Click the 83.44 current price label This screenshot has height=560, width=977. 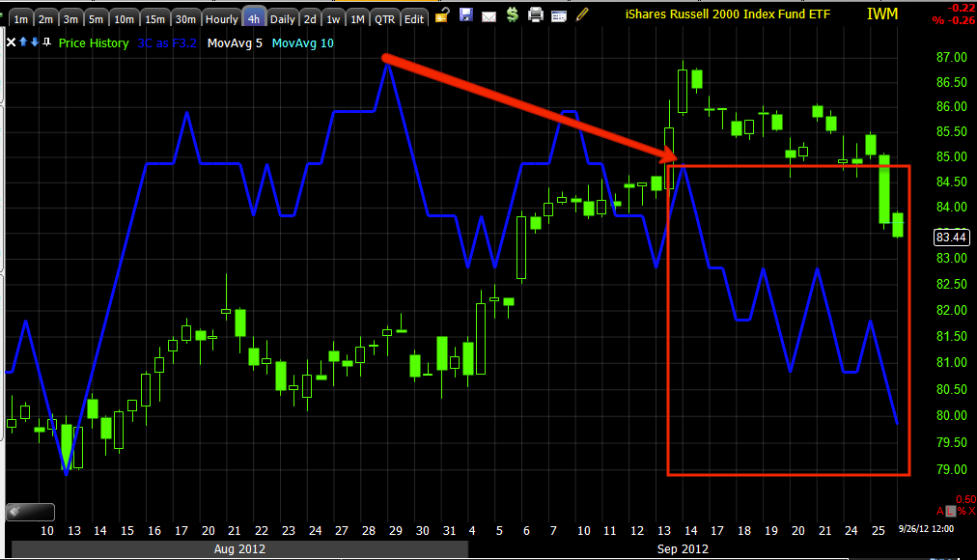coord(951,237)
